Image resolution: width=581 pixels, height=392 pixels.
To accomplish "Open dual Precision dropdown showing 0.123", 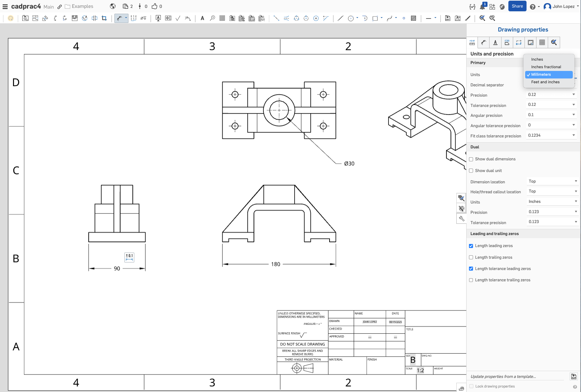I will coord(552,212).
